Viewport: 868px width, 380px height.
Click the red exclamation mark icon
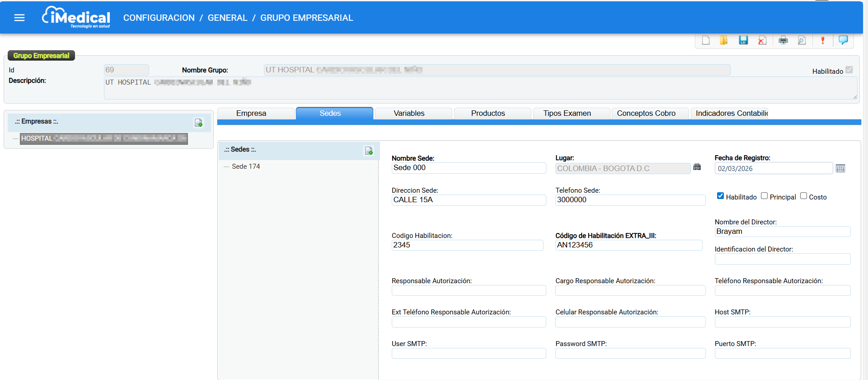coord(822,41)
